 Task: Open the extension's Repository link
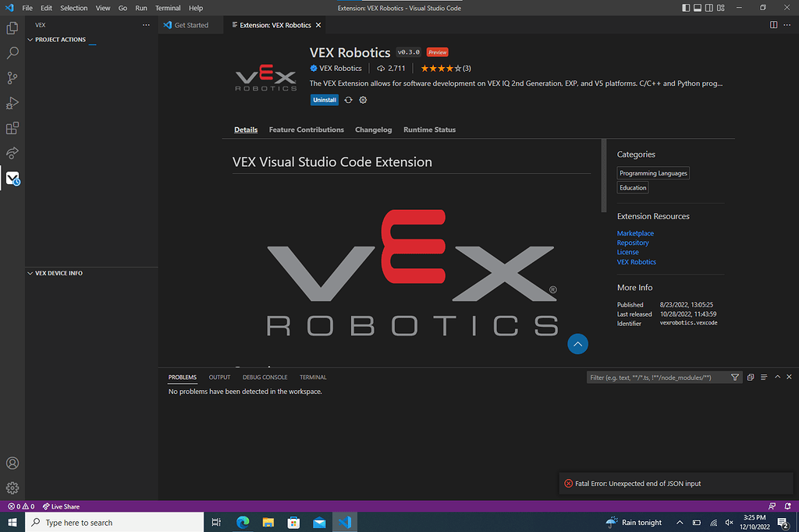(x=633, y=243)
